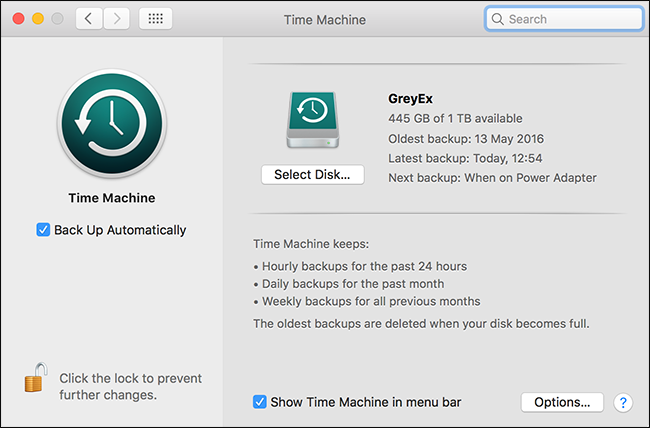The image size is (650, 428).
Task: Close the Time Machine window with the red button
Action: coord(17,19)
